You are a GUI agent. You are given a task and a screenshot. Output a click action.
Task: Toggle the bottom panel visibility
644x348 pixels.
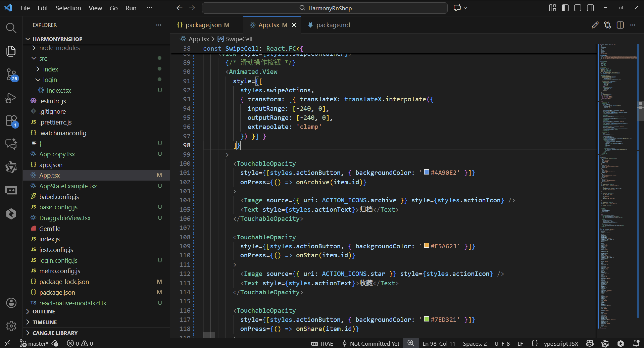(578, 8)
